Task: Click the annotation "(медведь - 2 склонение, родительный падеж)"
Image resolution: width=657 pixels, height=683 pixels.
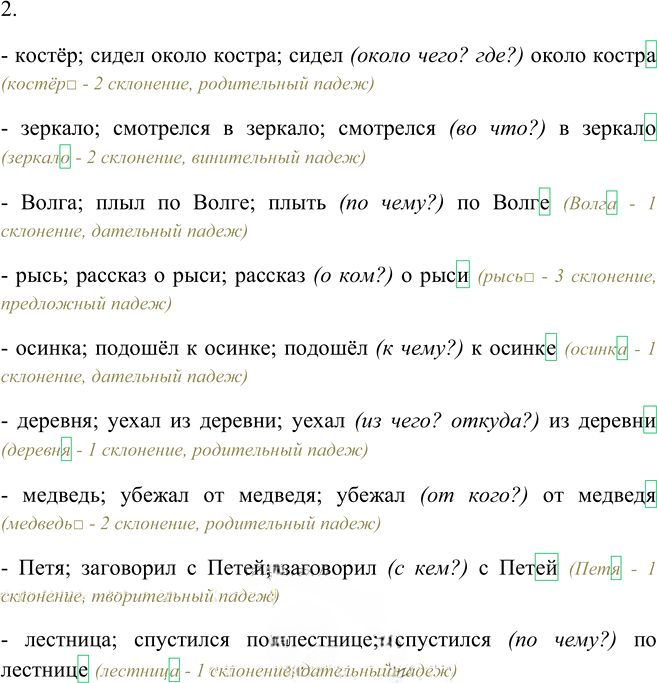Action: tap(191, 523)
